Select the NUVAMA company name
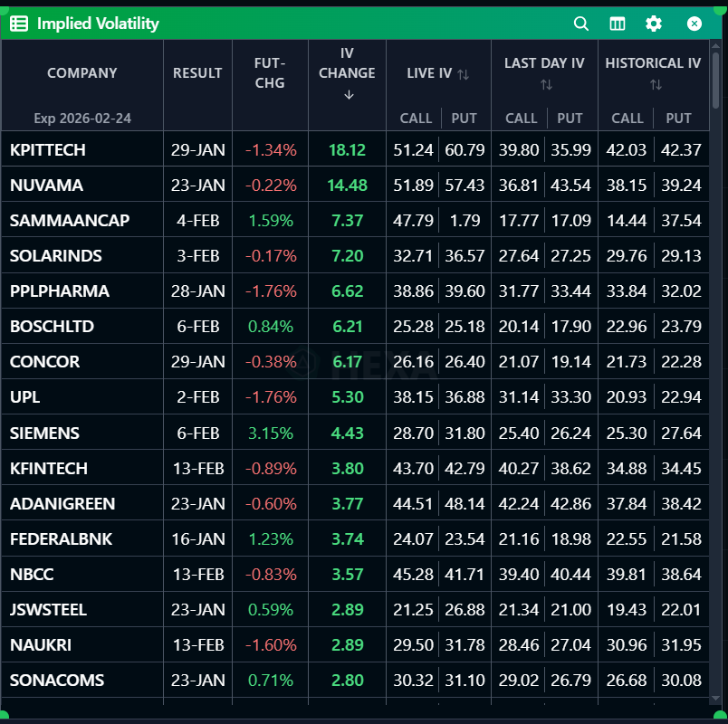Image resolution: width=728 pixels, height=724 pixels. coord(46,186)
